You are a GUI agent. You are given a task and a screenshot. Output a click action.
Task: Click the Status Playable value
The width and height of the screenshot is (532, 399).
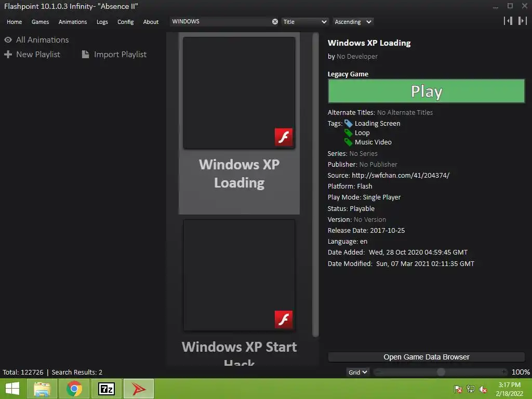click(x=362, y=209)
